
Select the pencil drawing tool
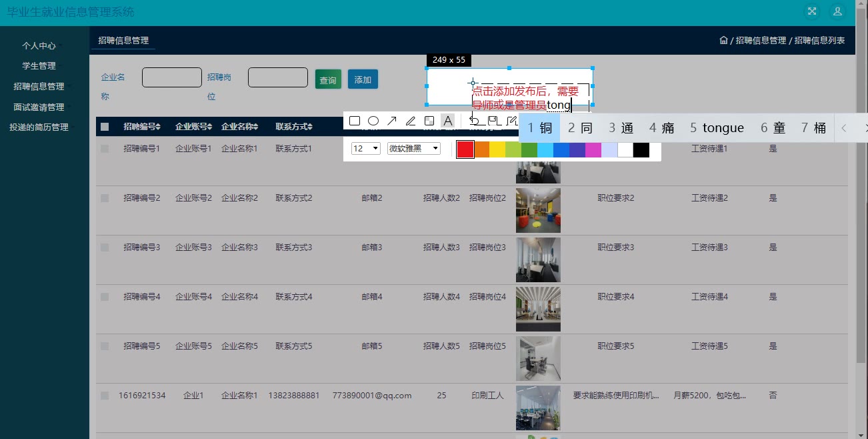pyautogui.click(x=411, y=121)
